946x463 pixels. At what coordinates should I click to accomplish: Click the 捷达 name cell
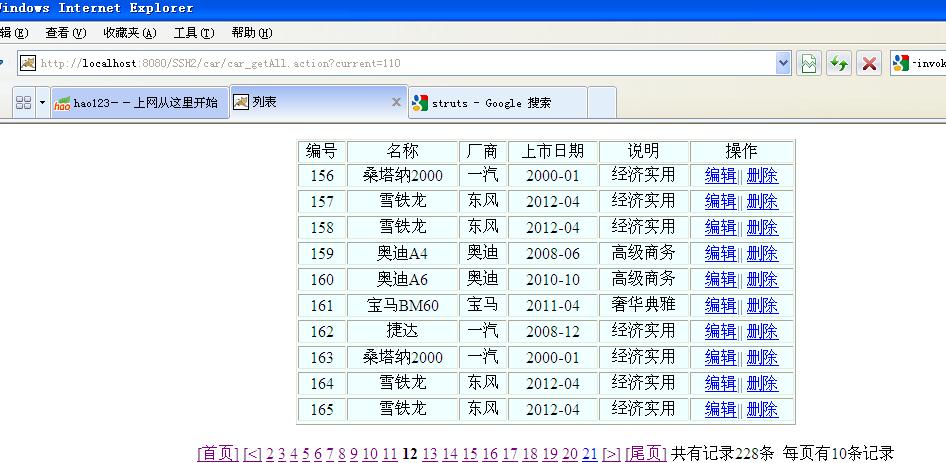[402, 331]
